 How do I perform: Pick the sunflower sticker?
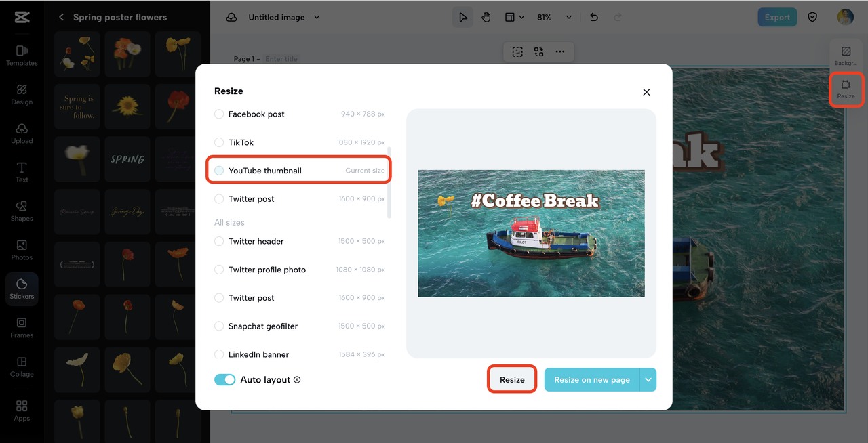tap(127, 106)
